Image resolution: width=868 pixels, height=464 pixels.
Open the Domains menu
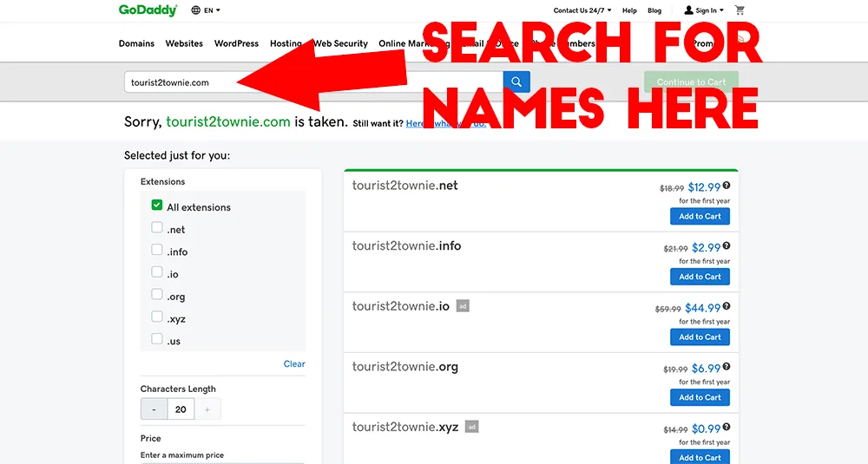pyautogui.click(x=136, y=43)
